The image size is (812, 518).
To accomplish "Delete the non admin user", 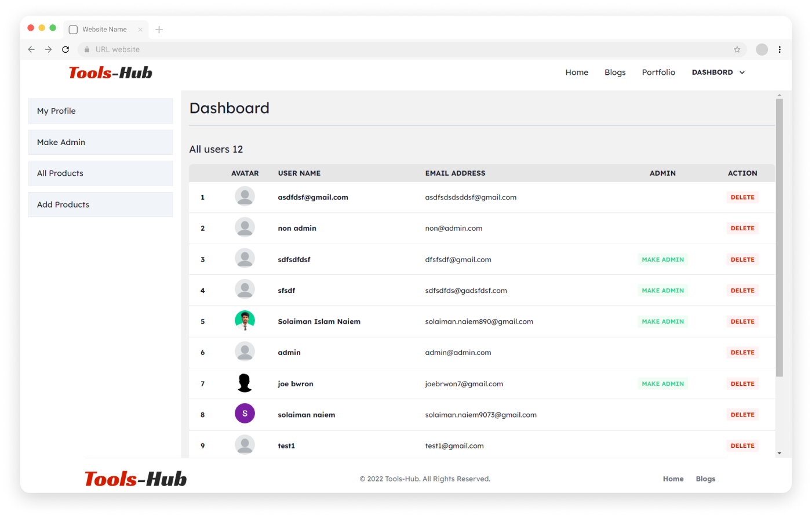I will click(742, 229).
